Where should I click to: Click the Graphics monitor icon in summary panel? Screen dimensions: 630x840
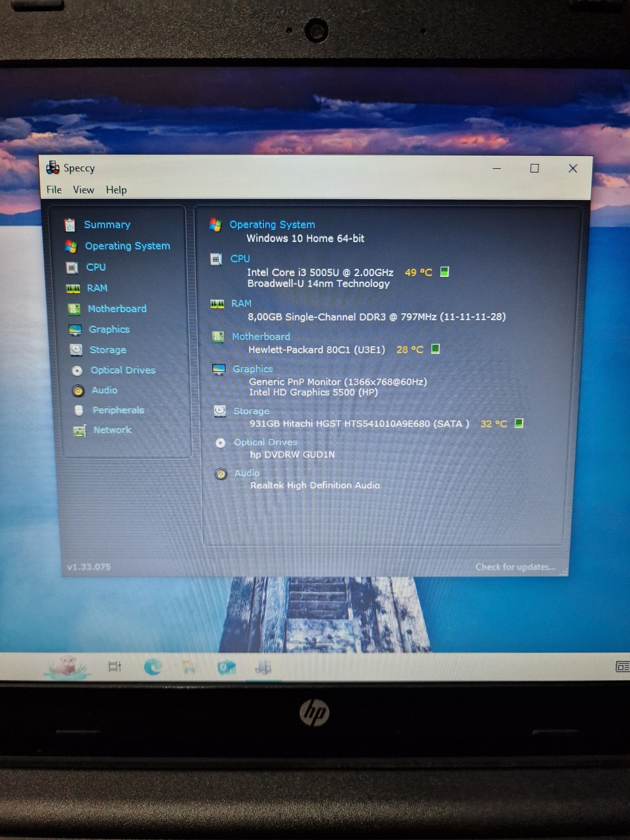[219, 370]
